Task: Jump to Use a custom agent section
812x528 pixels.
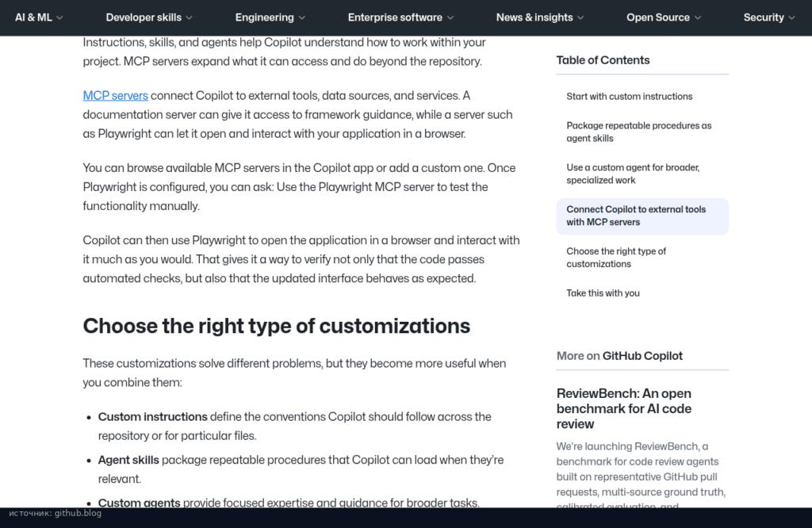Action: pos(633,174)
